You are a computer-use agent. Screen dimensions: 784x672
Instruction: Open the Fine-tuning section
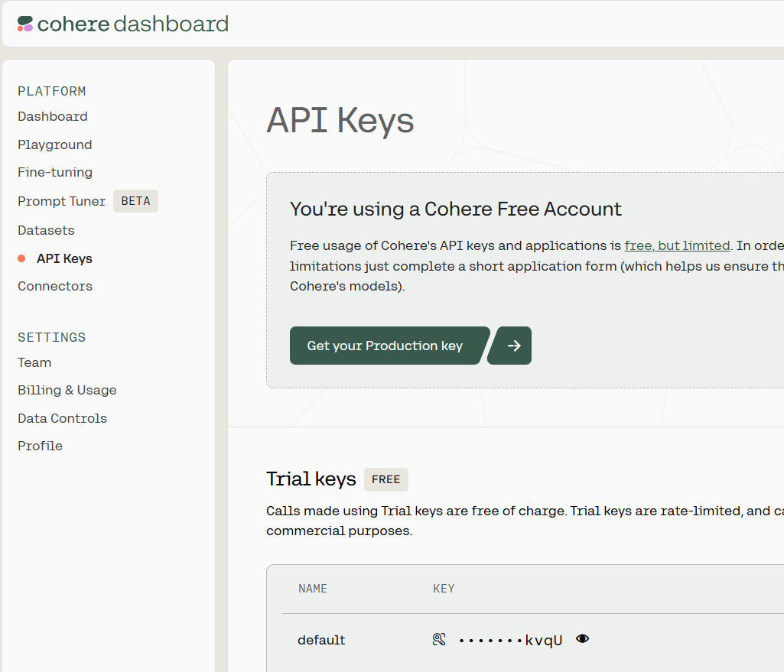55,172
